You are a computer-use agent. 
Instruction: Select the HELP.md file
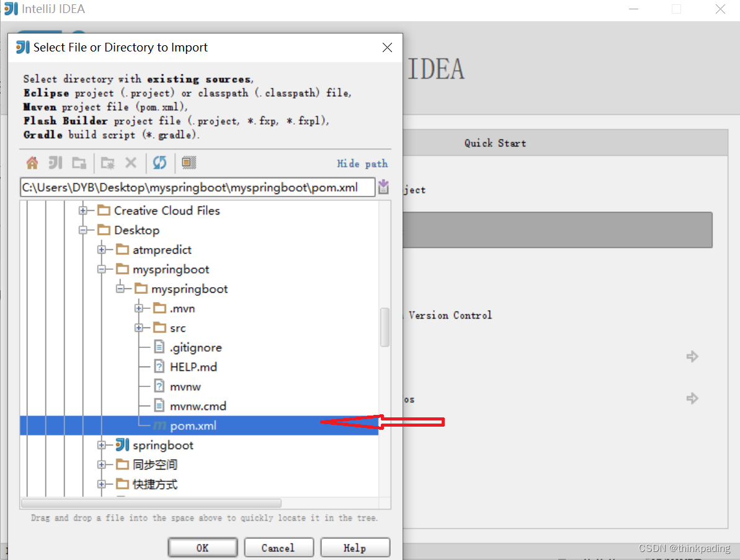click(x=194, y=367)
